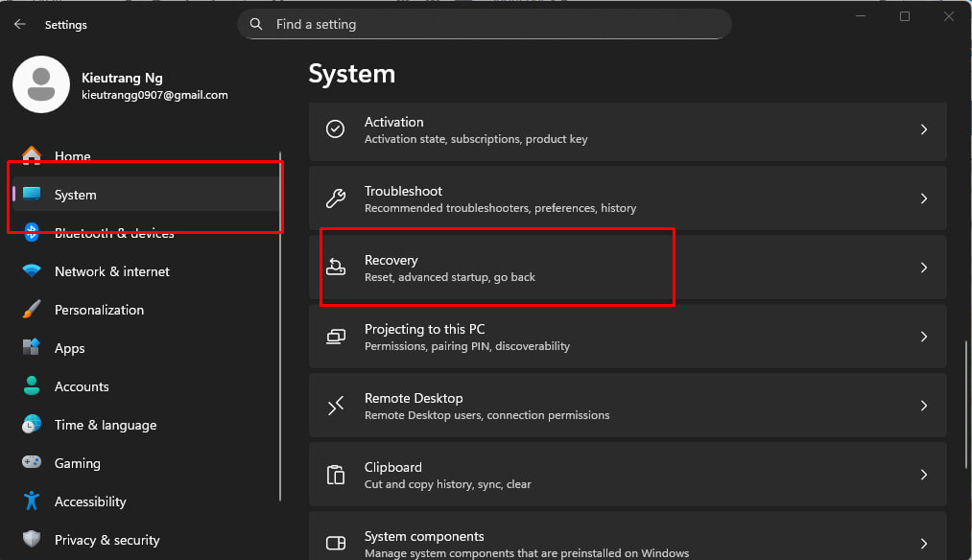Click the Personalization paintbrush icon
Image resolution: width=972 pixels, height=560 pixels.
click(x=32, y=310)
